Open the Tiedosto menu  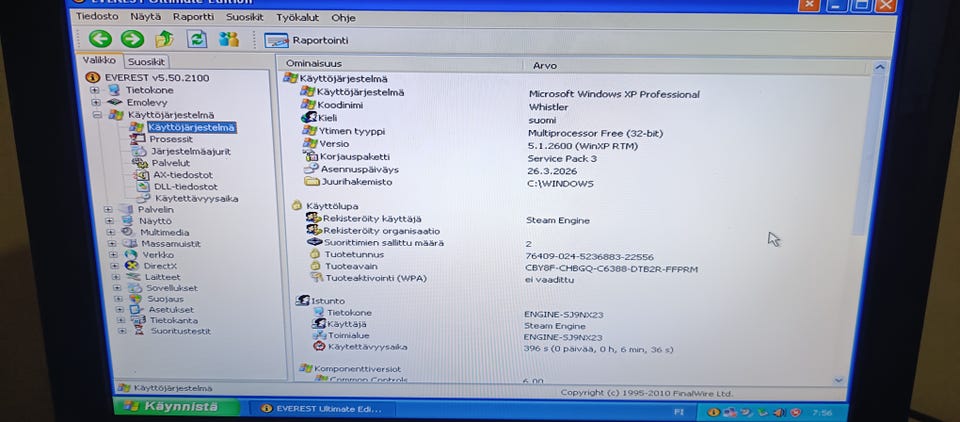click(x=97, y=17)
